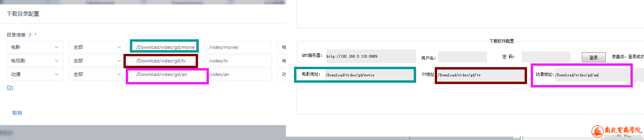Click the 用户名 input box
644x140 pixels.
[x=462, y=57]
